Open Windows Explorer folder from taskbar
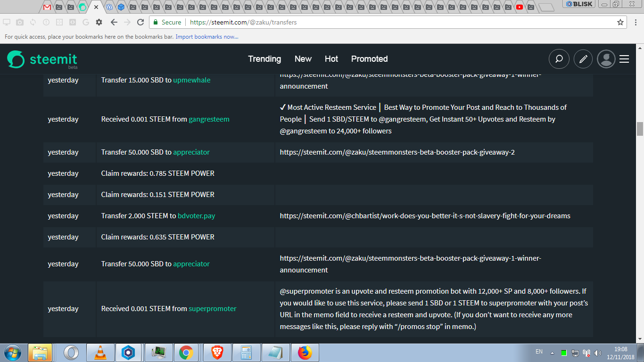644x362 pixels. pyautogui.click(x=40, y=353)
